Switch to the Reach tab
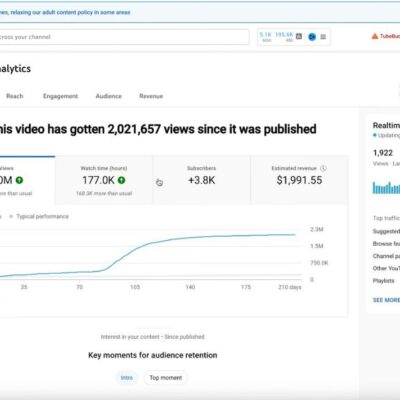Viewport: 400px width, 400px height. coord(15,96)
